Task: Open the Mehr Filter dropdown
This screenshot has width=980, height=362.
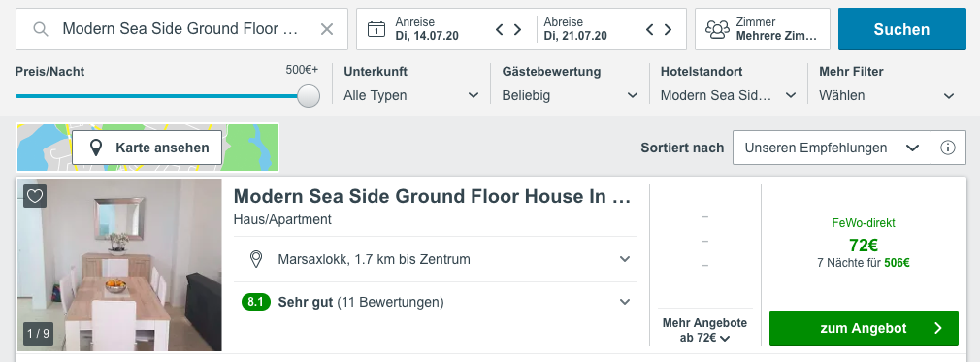Action: (x=888, y=96)
